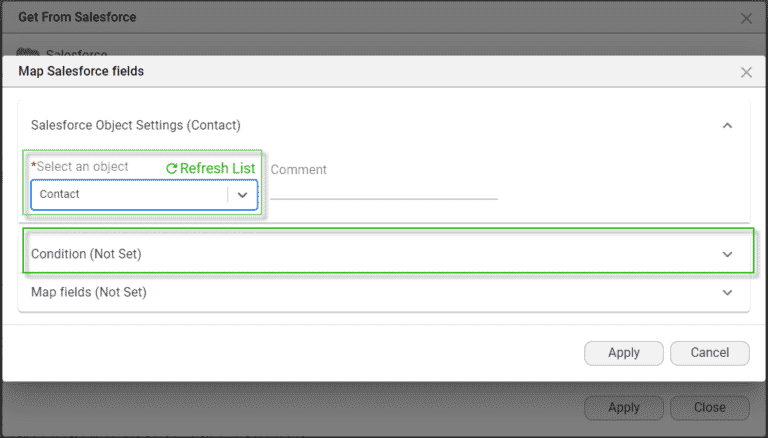Expand the Condition (Not Set) chevron
The height and width of the screenshot is (438, 768).
(727, 255)
